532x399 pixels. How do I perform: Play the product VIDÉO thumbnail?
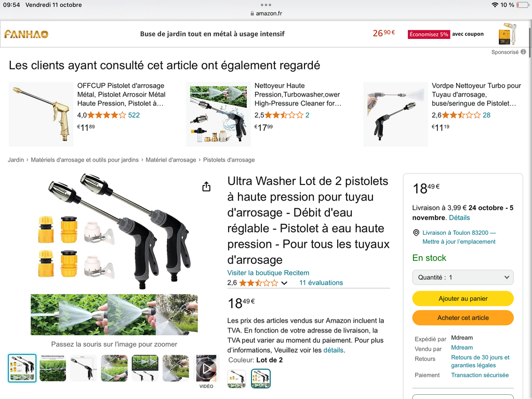[206, 368]
